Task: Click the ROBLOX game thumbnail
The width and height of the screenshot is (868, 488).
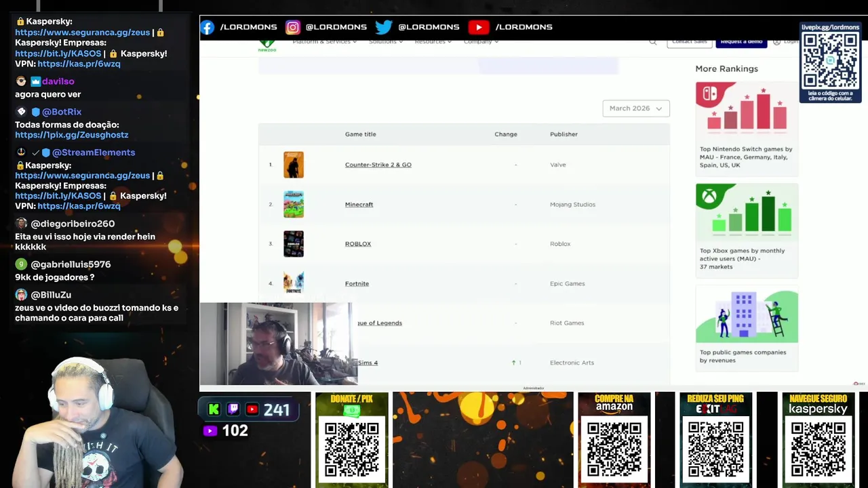Action: click(x=294, y=244)
